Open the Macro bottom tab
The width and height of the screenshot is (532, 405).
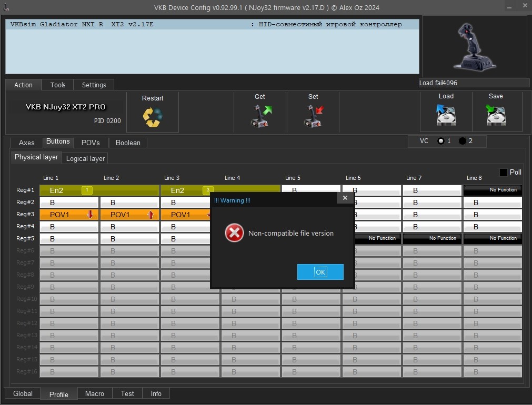(95, 393)
